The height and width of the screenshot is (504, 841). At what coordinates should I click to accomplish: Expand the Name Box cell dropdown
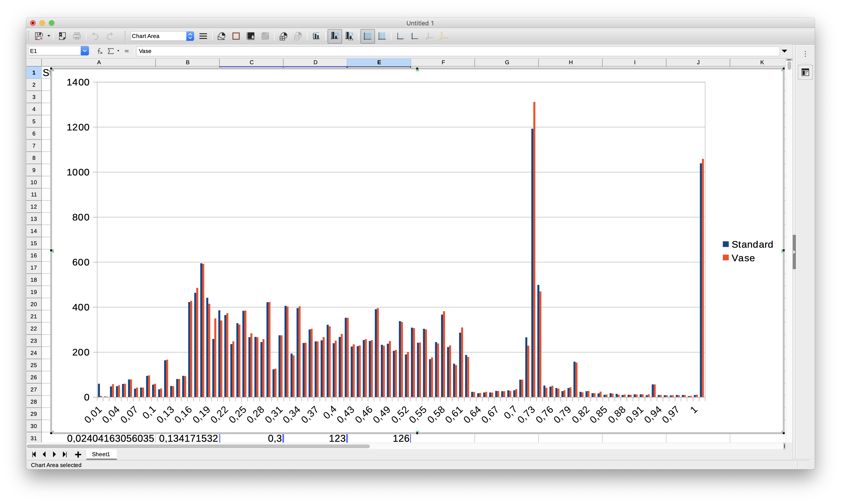tap(85, 51)
